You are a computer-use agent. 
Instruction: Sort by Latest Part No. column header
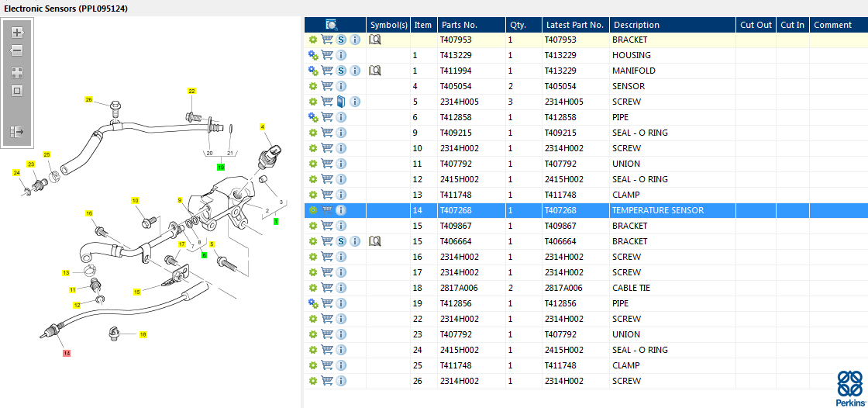tap(576, 25)
